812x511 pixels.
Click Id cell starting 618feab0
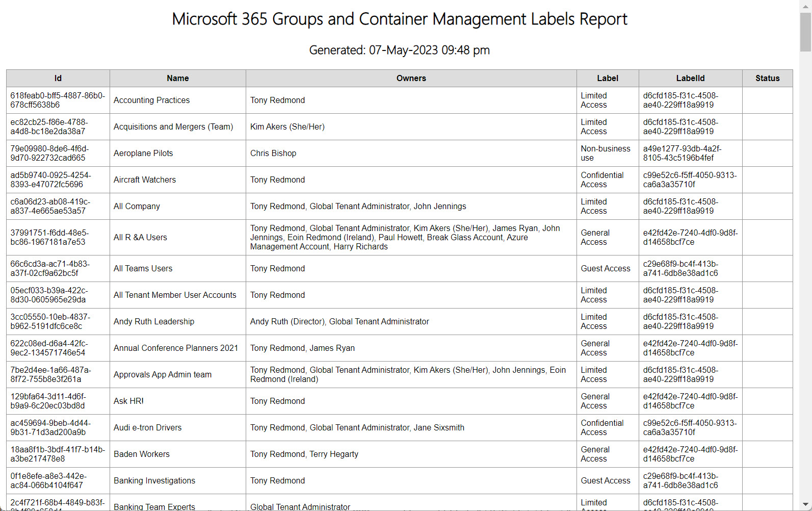pyautogui.click(x=58, y=100)
